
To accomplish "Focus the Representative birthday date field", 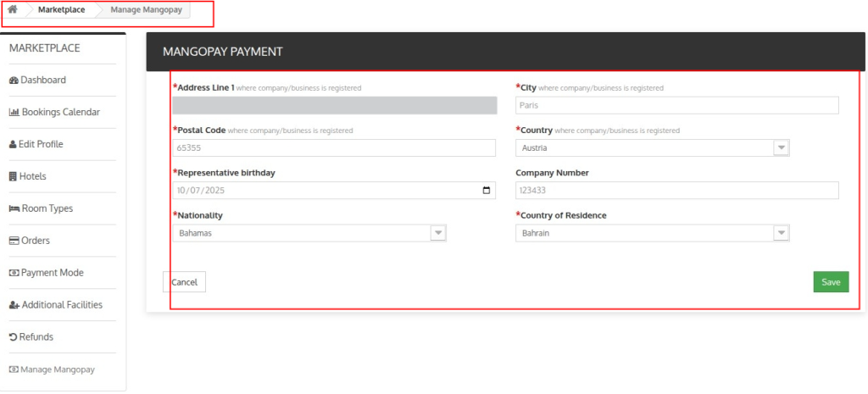I will [334, 191].
